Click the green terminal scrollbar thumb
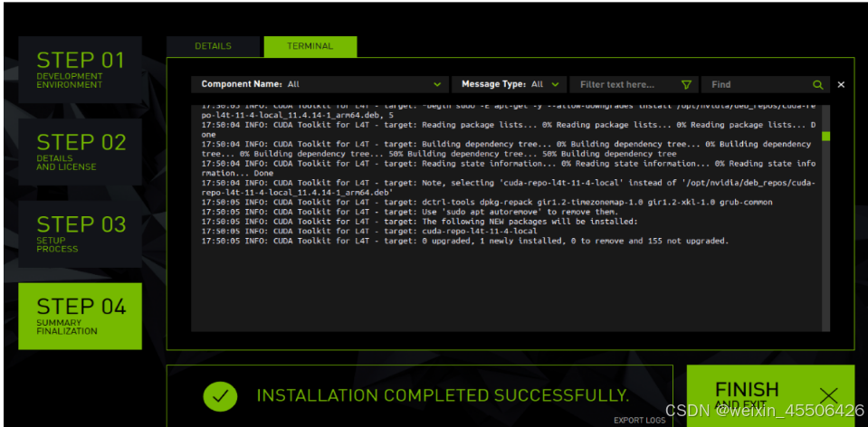Screen dimensions: 868x427 826,136
